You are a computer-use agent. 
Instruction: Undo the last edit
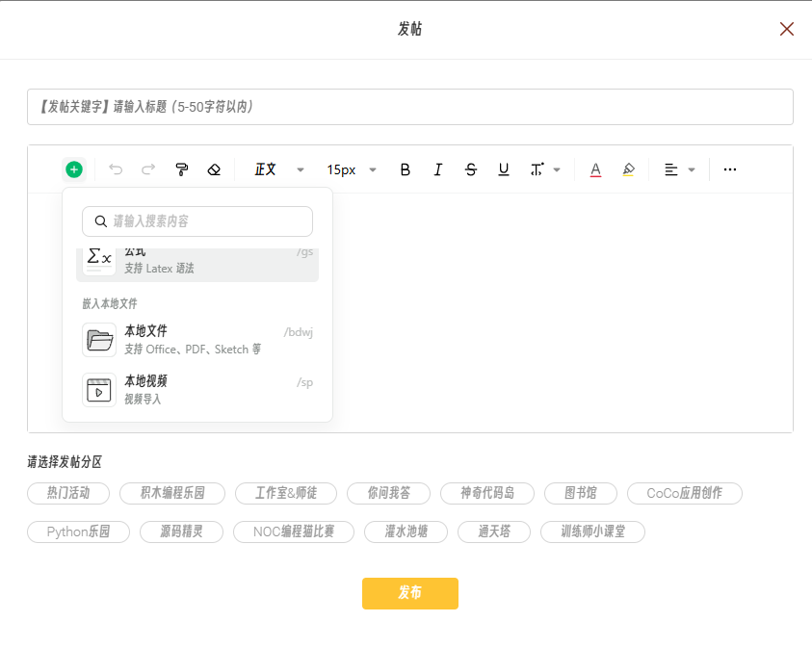click(x=116, y=169)
